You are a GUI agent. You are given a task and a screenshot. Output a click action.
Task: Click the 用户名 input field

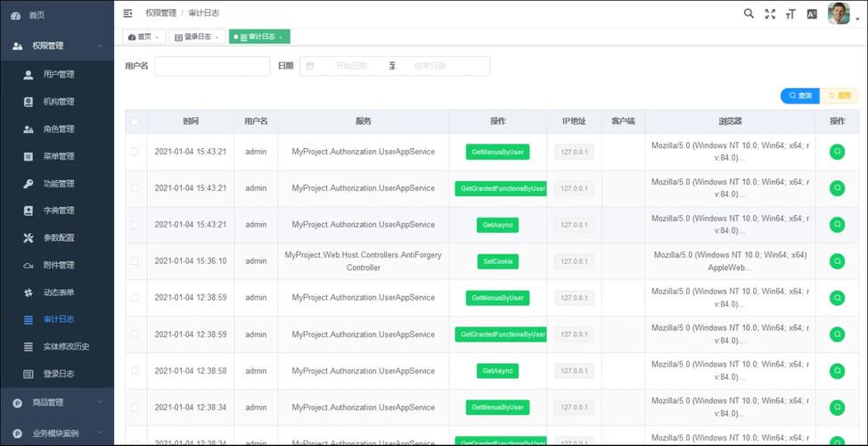tap(212, 66)
